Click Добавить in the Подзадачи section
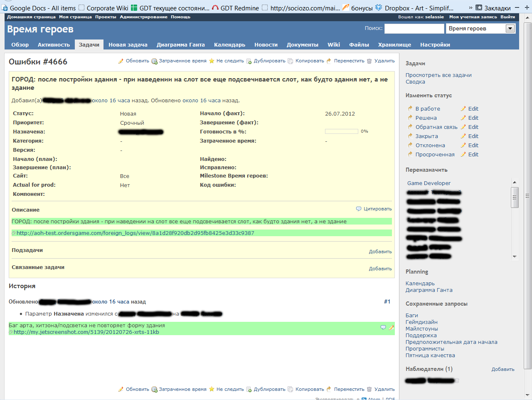The height and width of the screenshot is (400, 532). 380,252
